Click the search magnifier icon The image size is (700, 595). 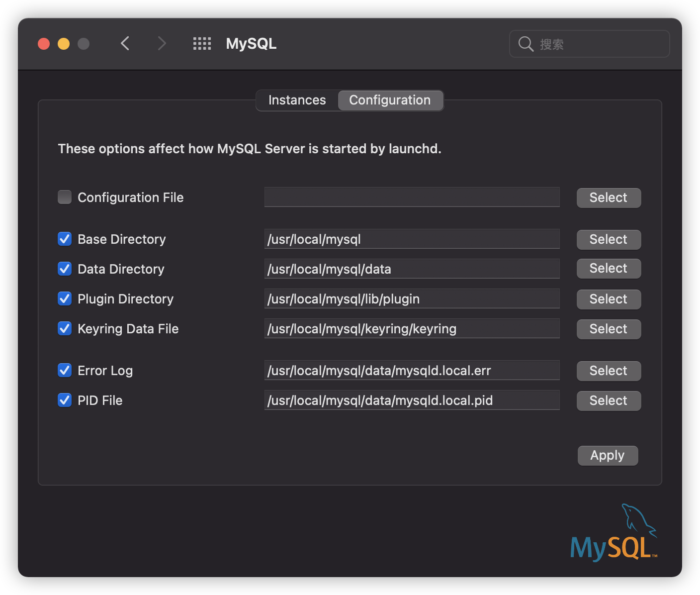525,44
